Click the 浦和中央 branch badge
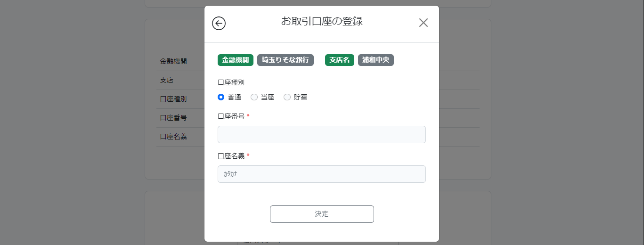The image size is (644, 245). pos(376,60)
